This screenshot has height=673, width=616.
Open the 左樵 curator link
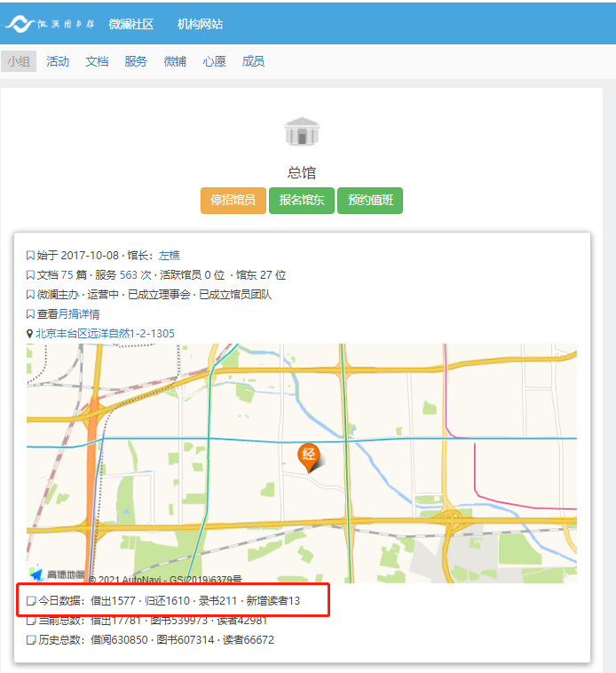pos(170,256)
